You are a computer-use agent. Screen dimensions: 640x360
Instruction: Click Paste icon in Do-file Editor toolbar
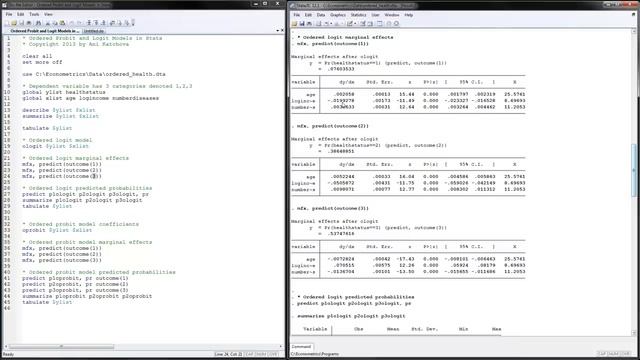point(62,23)
